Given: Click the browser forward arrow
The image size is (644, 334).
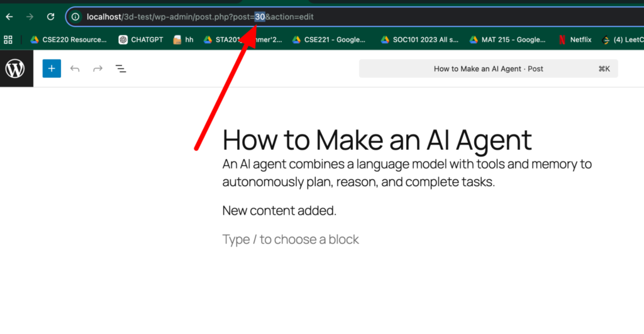Looking at the screenshot, I should (30, 17).
